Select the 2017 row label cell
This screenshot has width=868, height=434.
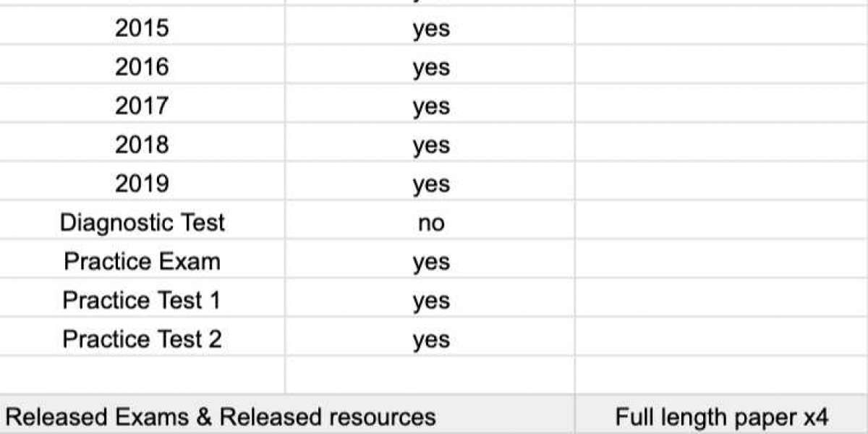(142, 106)
